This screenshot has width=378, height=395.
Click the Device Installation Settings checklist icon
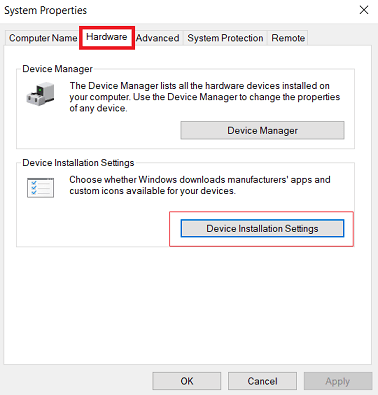(x=40, y=188)
